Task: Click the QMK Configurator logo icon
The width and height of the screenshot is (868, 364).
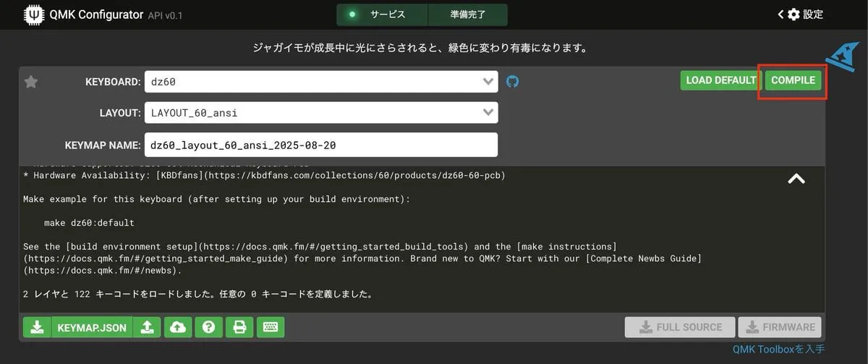Action: click(x=33, y=14)
